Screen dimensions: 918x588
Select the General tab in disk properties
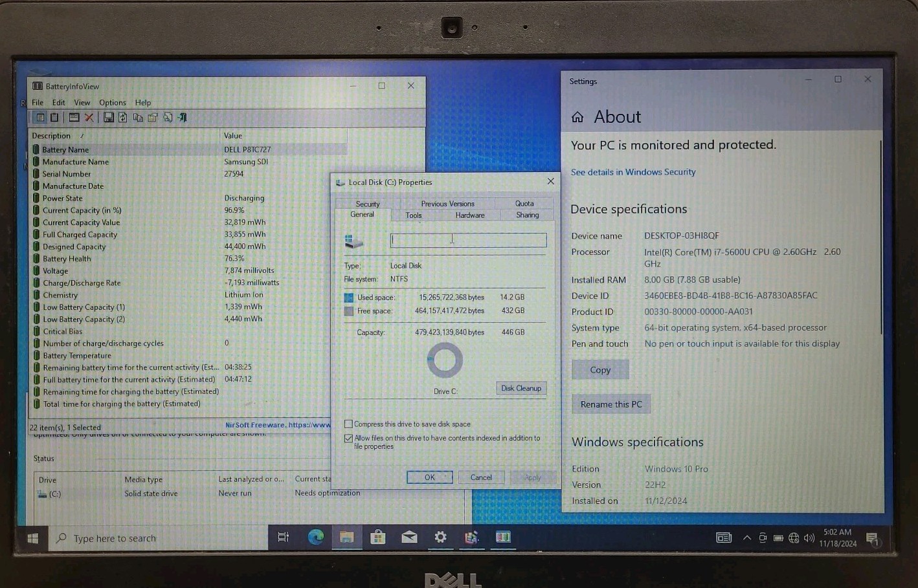(362, 215)
